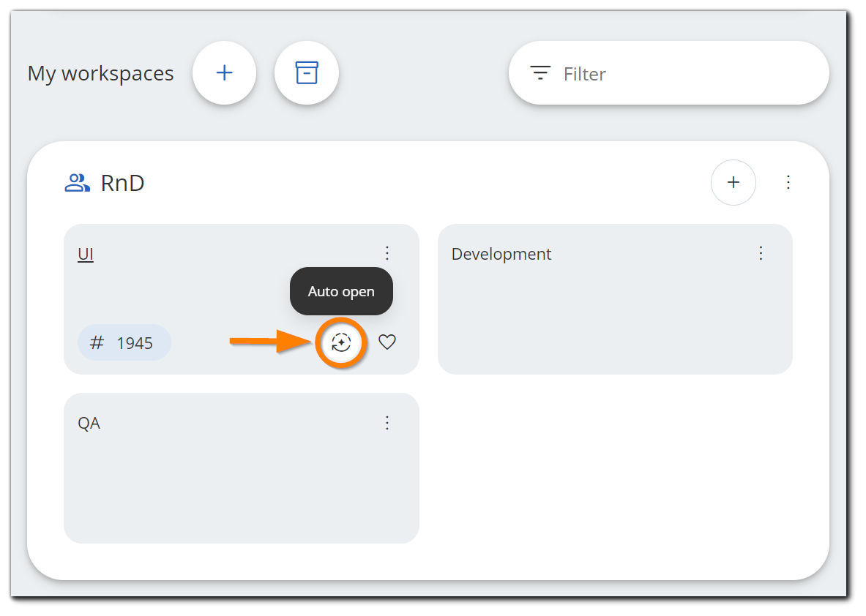Click the filter funnel icon in search bar
Screen dimensions: 866x616
point(540,72)
